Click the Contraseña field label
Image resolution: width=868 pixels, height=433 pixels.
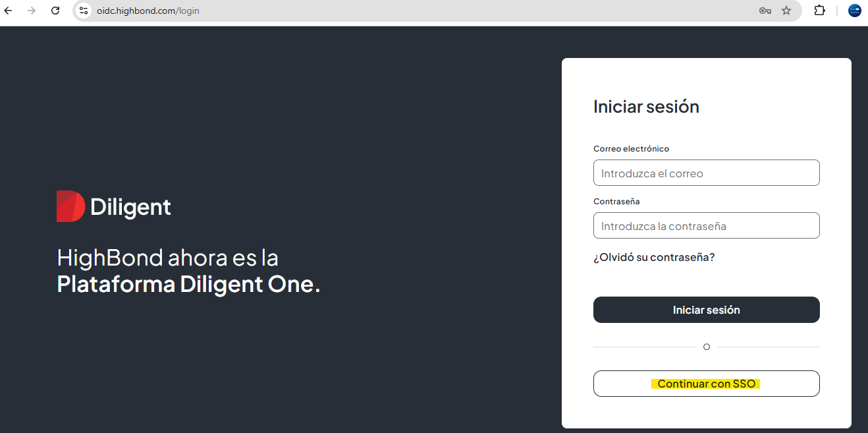point(616,202)
